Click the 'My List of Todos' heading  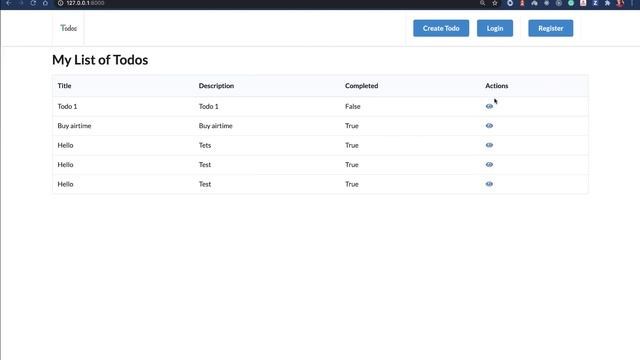pos(100,60)
